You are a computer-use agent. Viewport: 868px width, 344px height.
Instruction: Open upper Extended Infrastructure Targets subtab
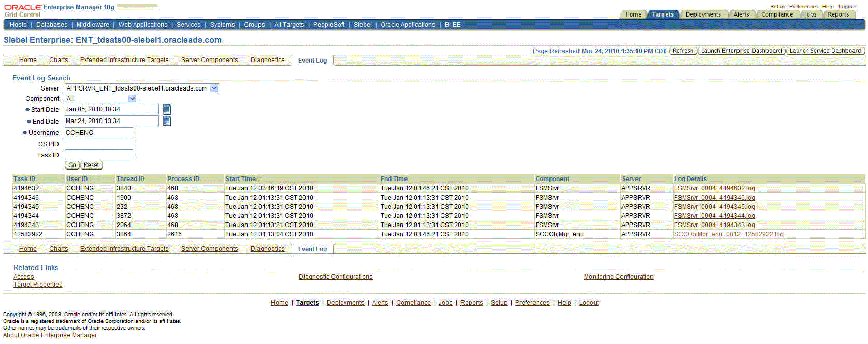tap(124, 60)
